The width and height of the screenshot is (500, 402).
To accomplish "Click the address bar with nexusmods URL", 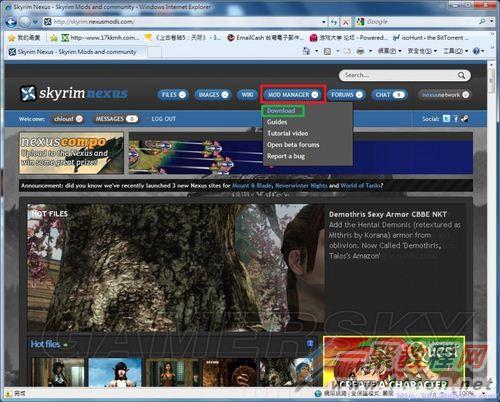I will [x=181, y=22].
